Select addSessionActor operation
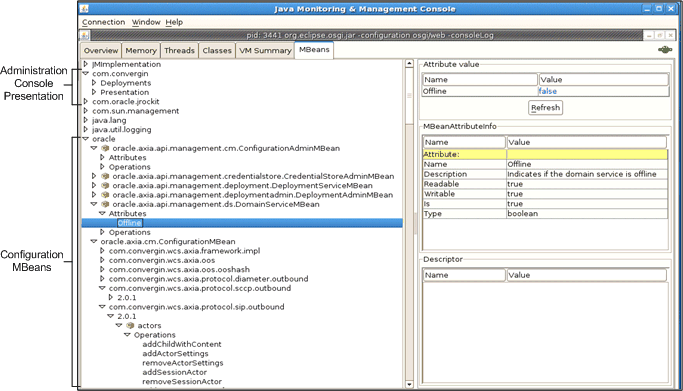The height and width of the screenshot is (391, 683). coord(174,372)
